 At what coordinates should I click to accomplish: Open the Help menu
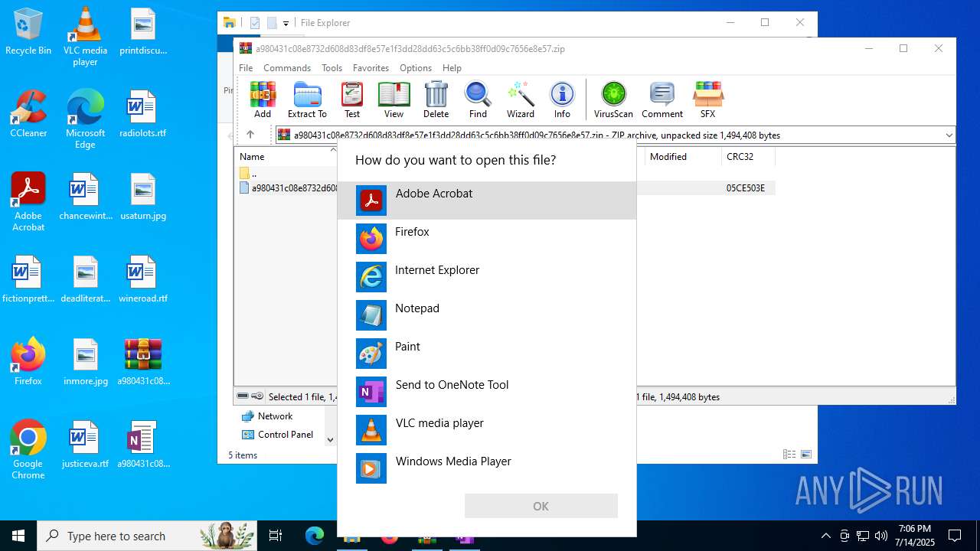[x=452, y=67]
